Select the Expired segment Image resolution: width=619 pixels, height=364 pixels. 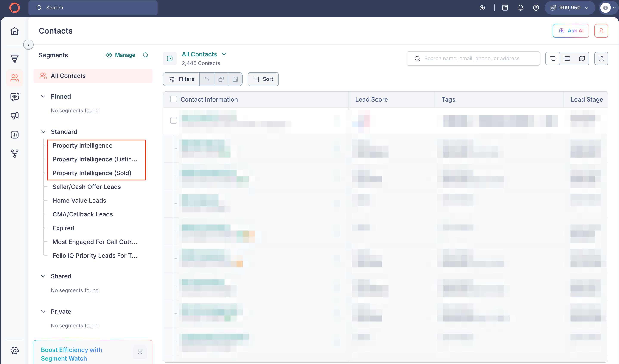[63, 228]
